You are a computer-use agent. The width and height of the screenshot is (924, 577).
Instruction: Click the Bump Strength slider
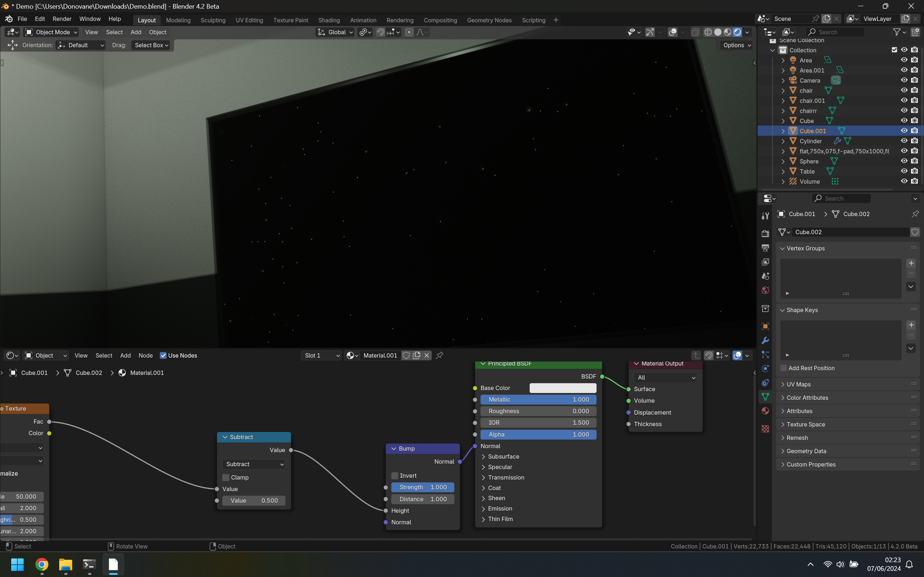423,487
